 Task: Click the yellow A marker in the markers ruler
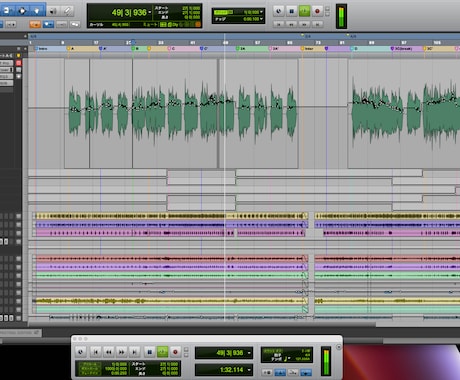click(70, 49)
